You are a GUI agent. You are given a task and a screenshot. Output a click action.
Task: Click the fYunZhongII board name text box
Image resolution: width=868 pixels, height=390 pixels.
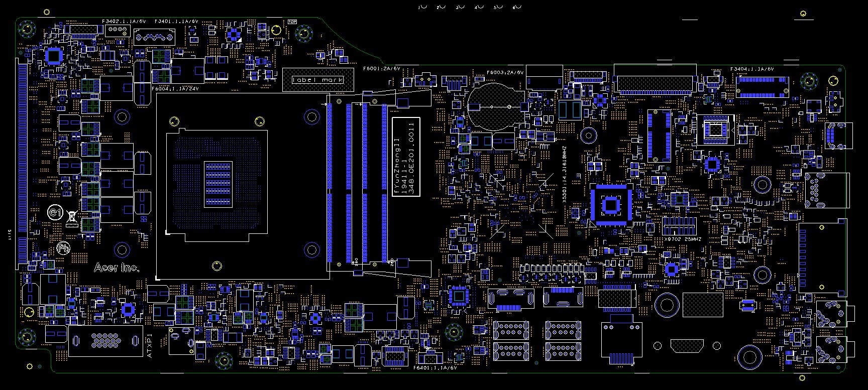click(405, 158)
